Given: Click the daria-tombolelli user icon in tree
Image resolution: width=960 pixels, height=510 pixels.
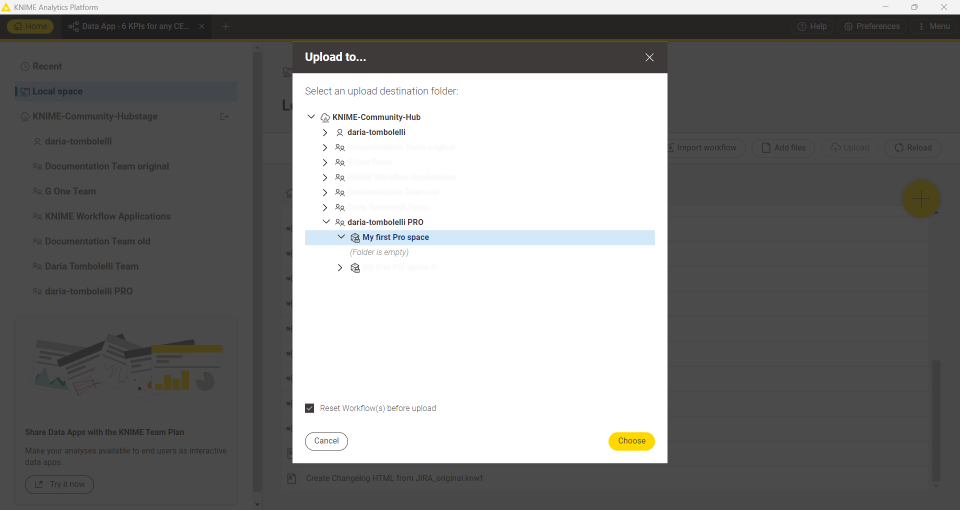Looking at the screenshot, I should (x=340, y=132).
